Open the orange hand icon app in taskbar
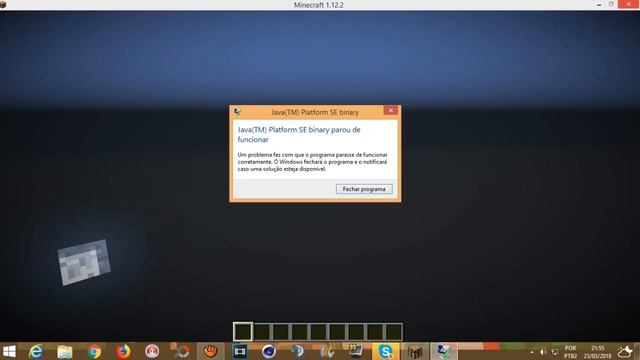 (211, 351)
